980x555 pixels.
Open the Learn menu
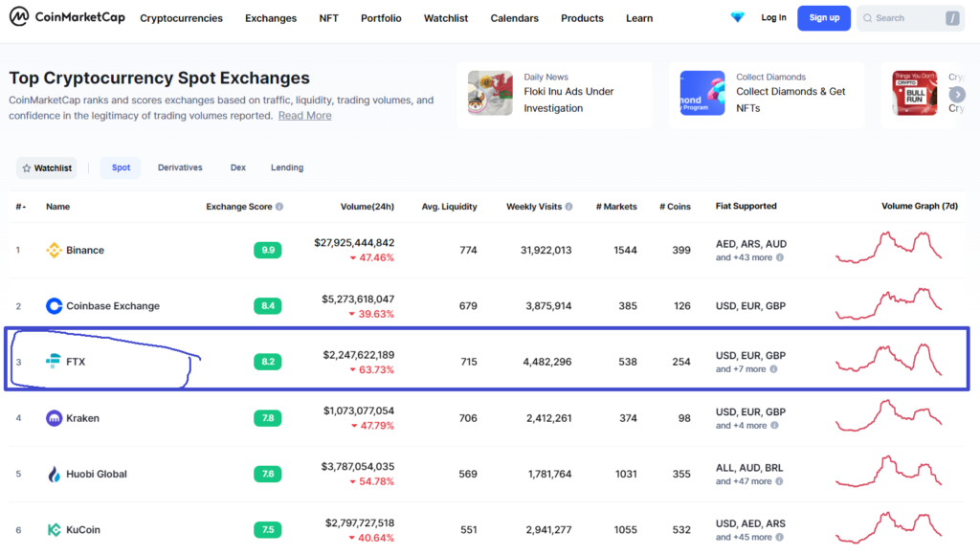639,18
